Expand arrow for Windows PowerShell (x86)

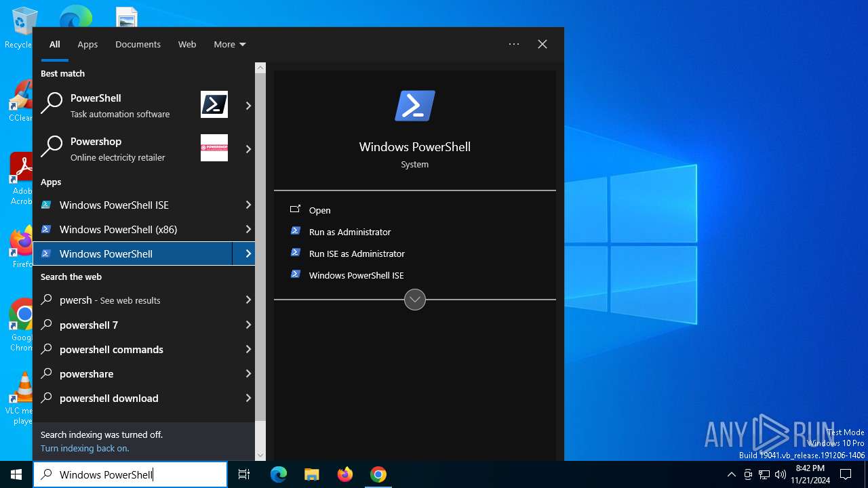tap(248, 229)
